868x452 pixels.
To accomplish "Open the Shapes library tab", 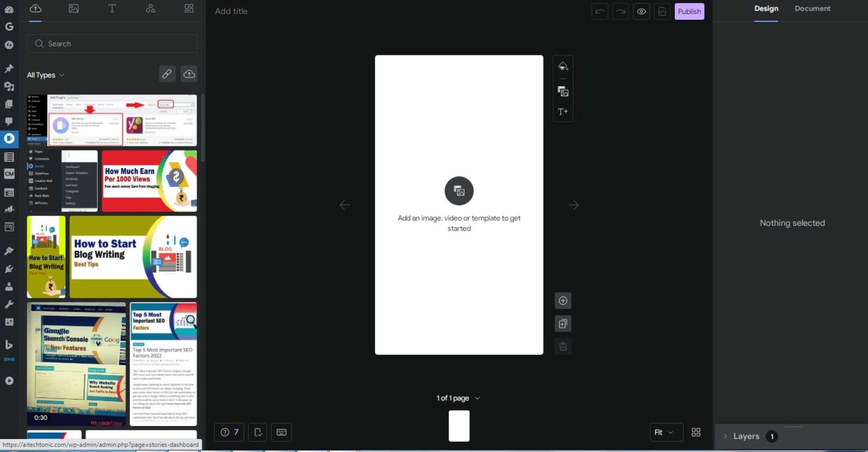I will (150, 8).
